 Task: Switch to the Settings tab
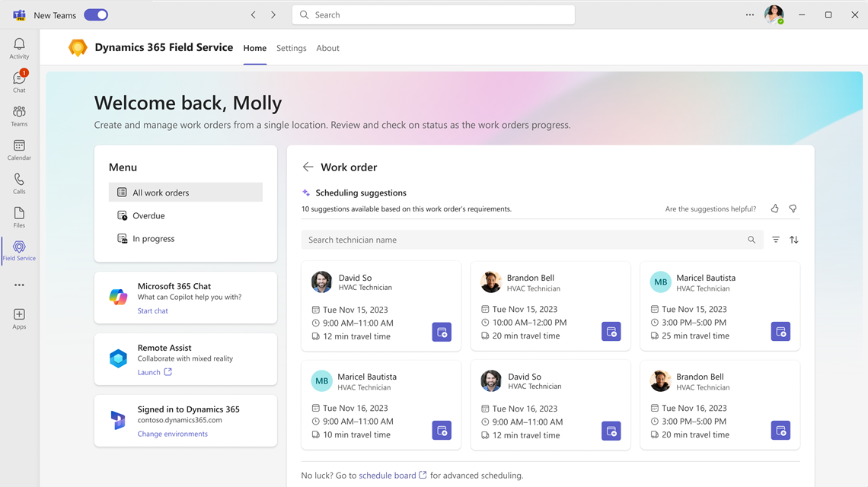(x=291, y=48)
